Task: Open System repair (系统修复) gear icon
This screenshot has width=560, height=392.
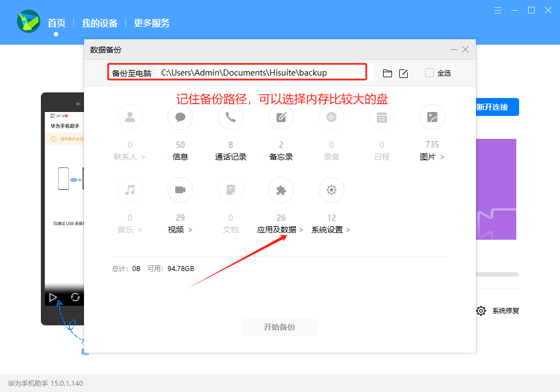Action: pyautogui.click(x=481, y=311)
